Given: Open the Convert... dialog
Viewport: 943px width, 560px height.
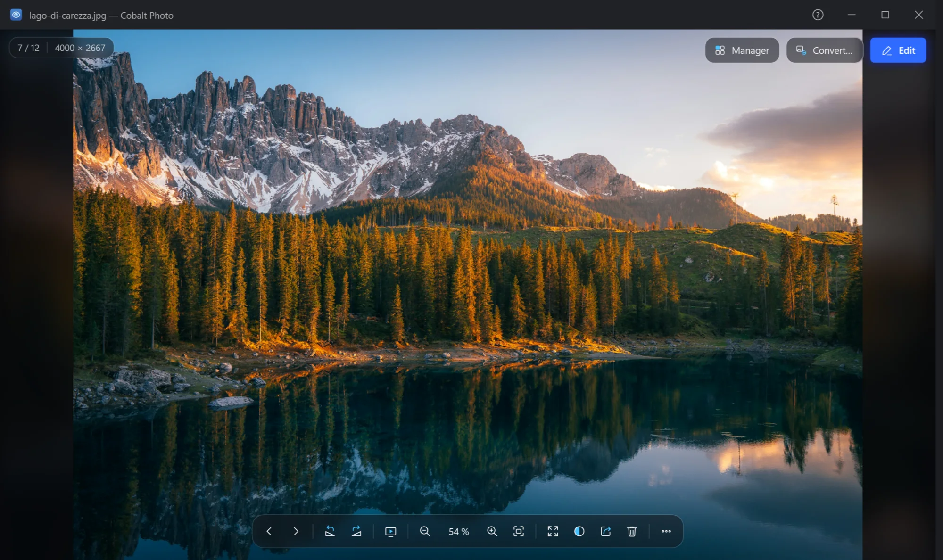Looking at the screenshot, I should tap(824, 50).
